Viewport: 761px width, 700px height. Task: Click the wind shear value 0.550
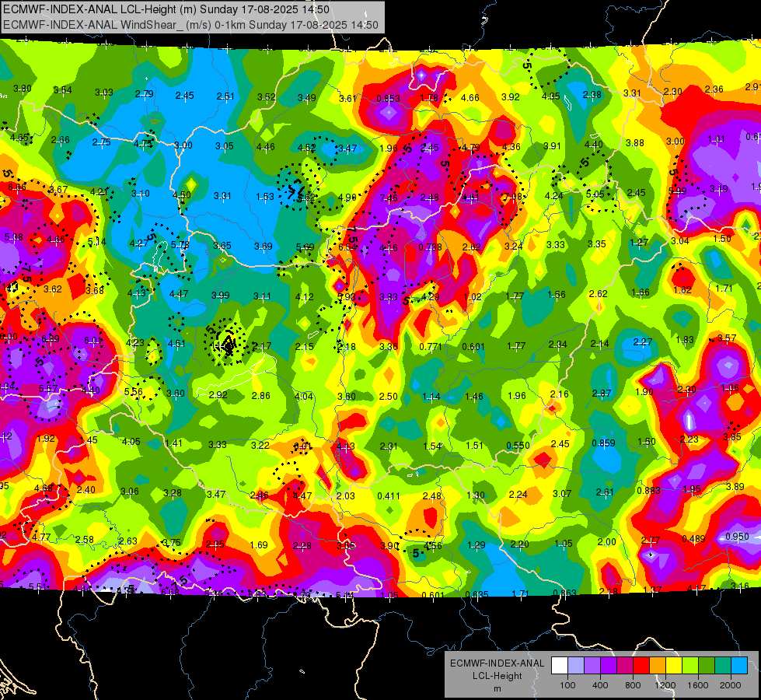[x=518, y=446]
